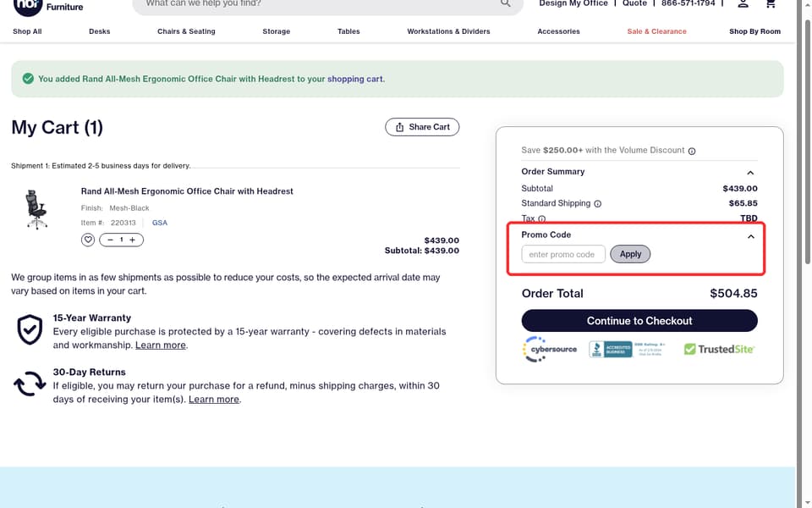Click the Mesh-Black finish text

click(129, 208)
